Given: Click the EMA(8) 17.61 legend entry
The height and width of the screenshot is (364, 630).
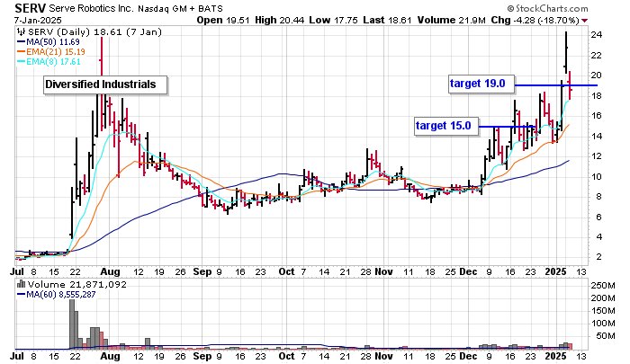Looking at the screenshot, I should (x=49, y=62).
